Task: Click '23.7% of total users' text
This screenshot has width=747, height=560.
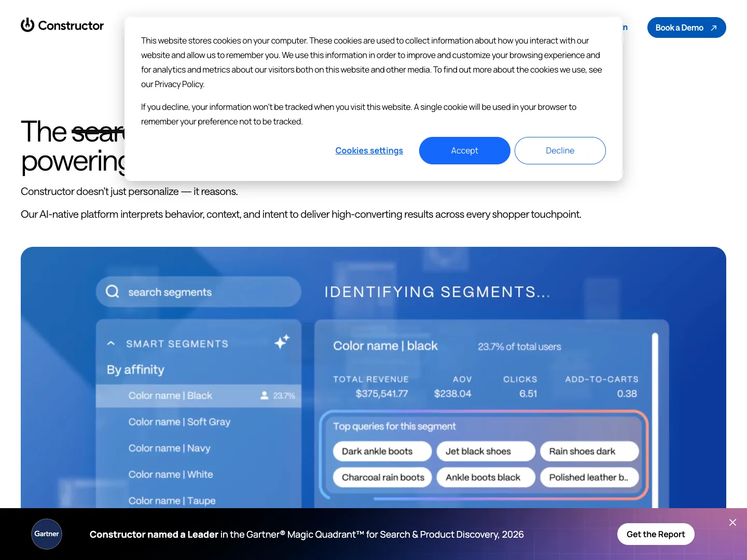Action: [x=519, y=346]
